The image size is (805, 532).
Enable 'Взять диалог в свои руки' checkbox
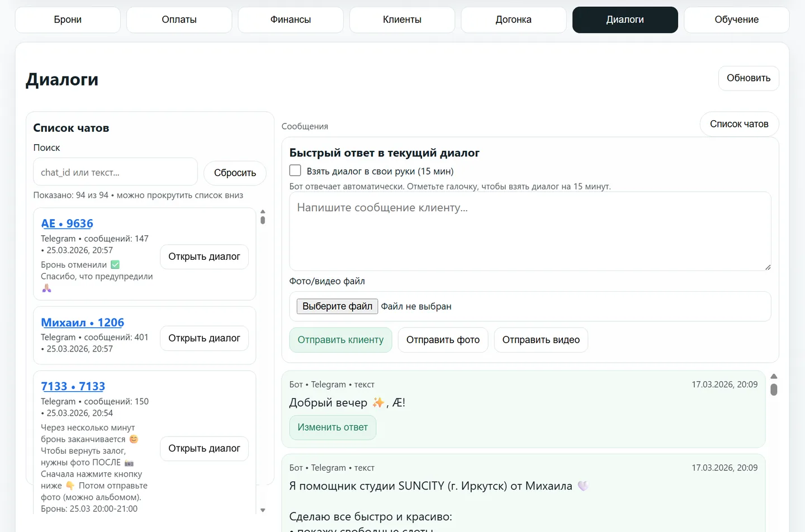point(295,170)
